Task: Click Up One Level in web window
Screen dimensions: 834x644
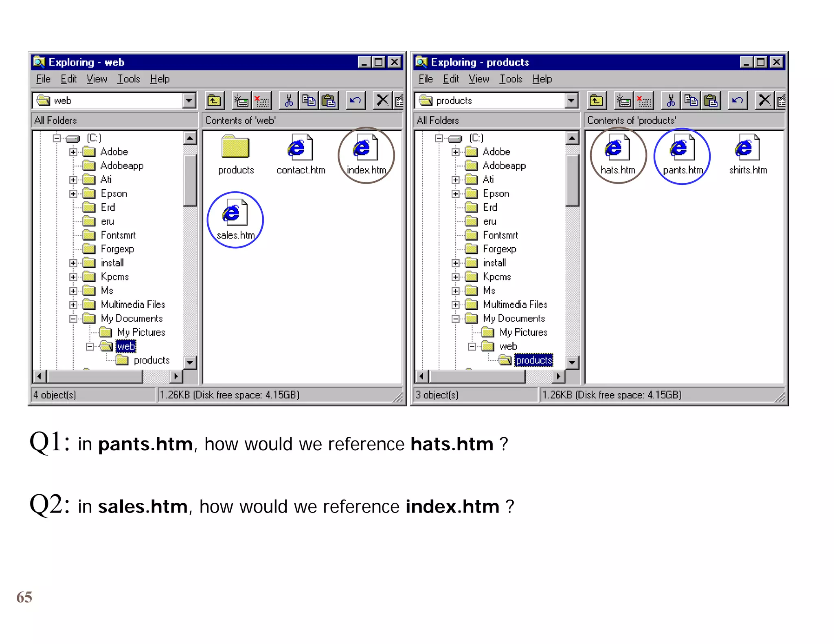Action: (214, 101)
